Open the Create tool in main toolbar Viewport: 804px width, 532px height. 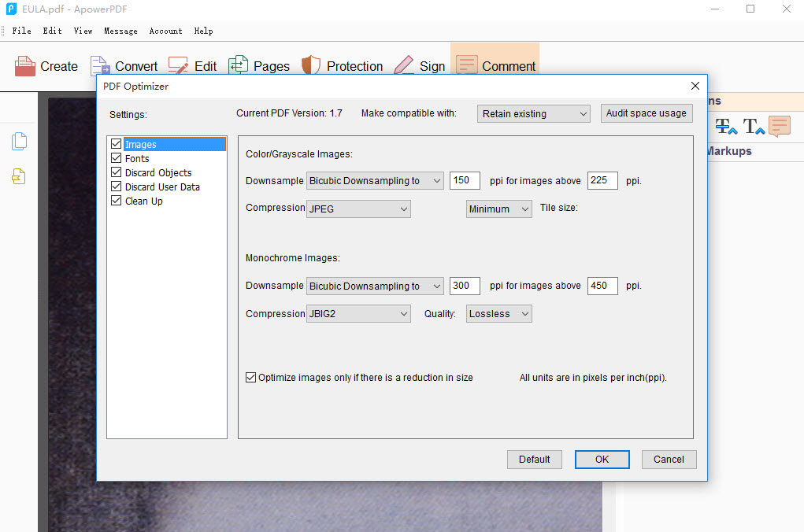46,66
